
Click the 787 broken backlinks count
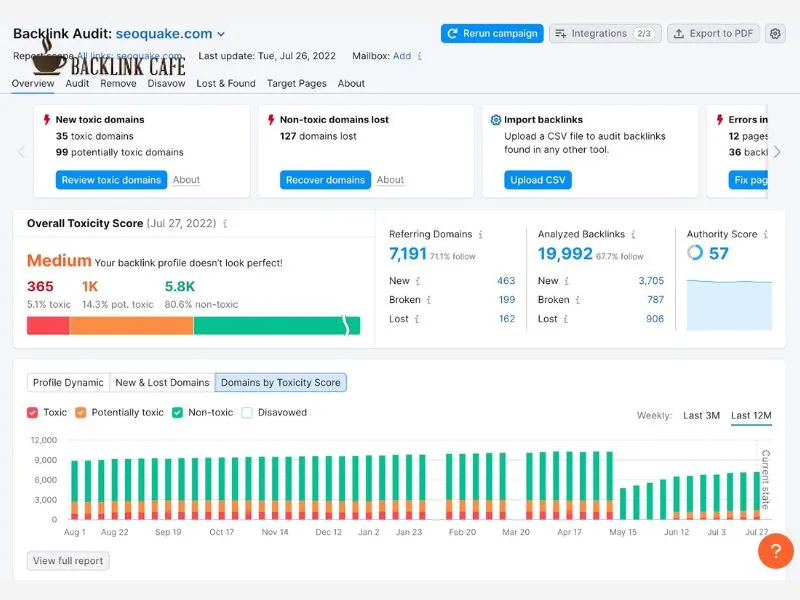pyautogui.click(x=656, y=300)
